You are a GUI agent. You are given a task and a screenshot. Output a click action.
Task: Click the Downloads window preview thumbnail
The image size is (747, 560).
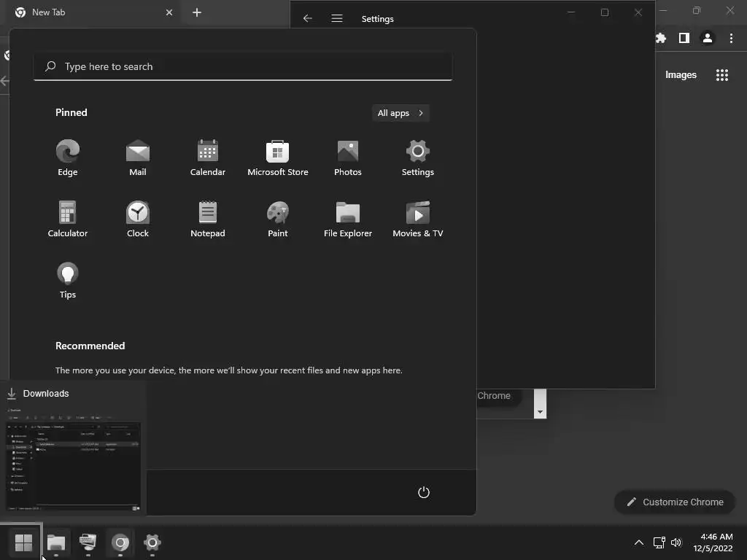pos(74,460)
